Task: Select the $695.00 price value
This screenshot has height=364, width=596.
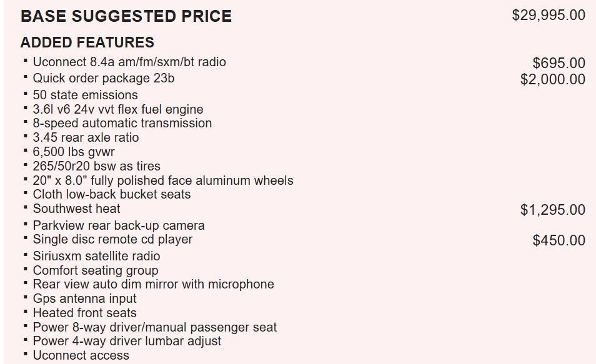Action: pos(559,63)
